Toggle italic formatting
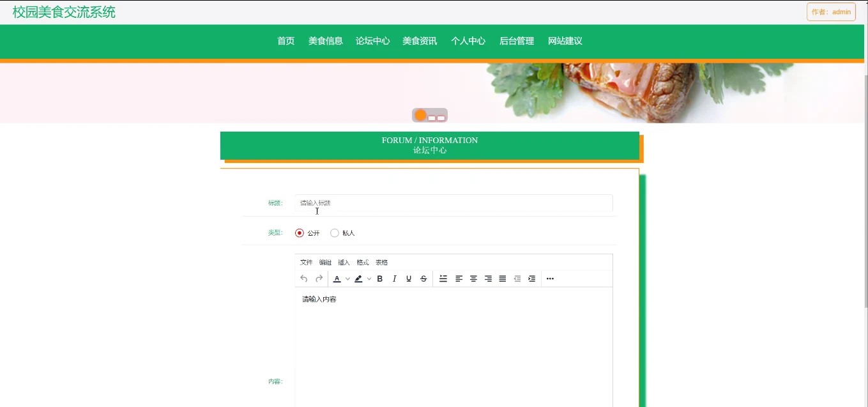The height and width of the screenshot is (407, 868). click(395, 279)
